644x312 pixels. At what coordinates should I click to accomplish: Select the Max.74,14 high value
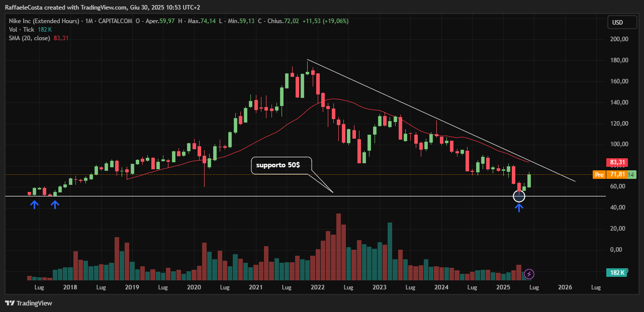tap(202, 21)
